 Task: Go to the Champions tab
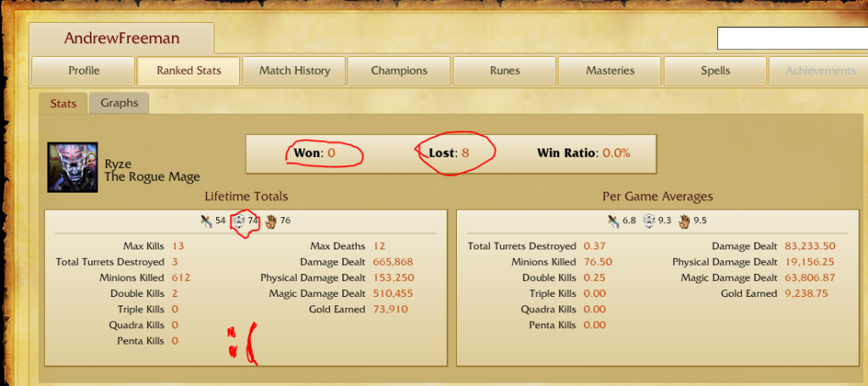tap(399, 71)
